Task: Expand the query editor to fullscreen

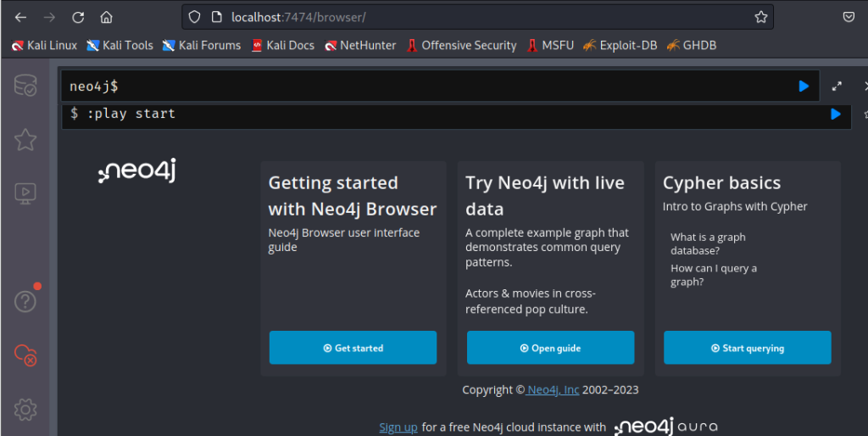Action: (837, 86)
